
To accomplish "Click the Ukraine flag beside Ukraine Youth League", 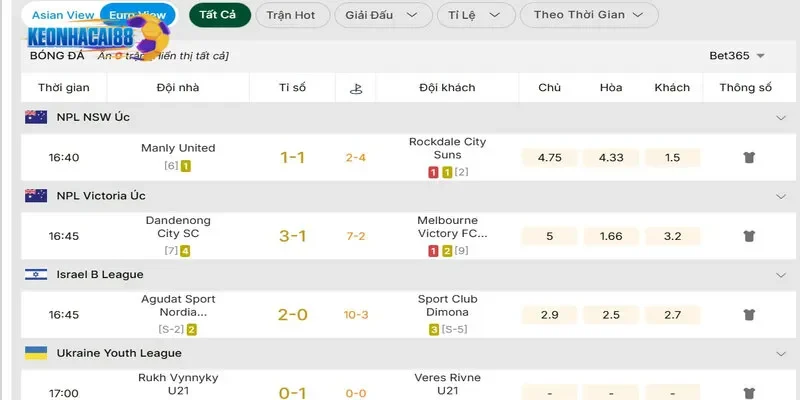I will pos(36,353).
